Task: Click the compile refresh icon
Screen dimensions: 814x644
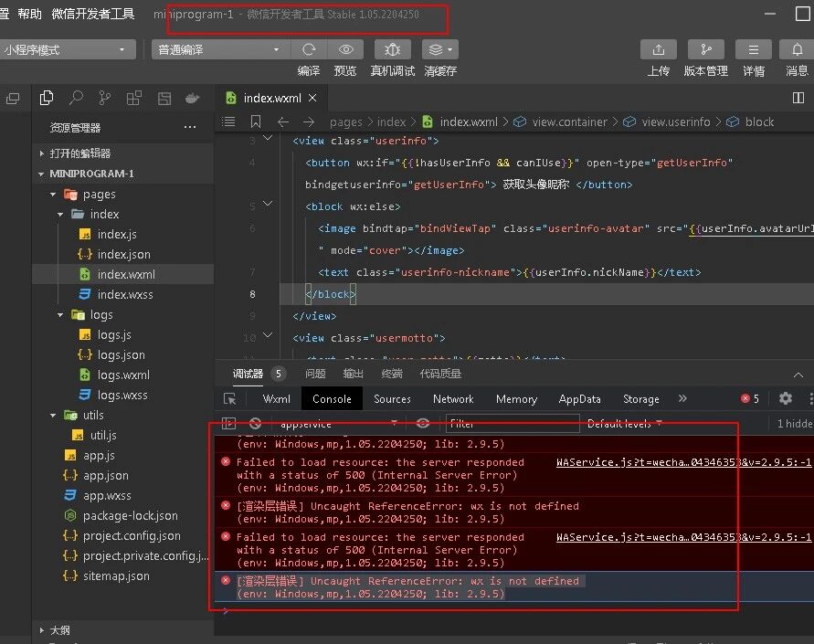Action: coord(309,50)
